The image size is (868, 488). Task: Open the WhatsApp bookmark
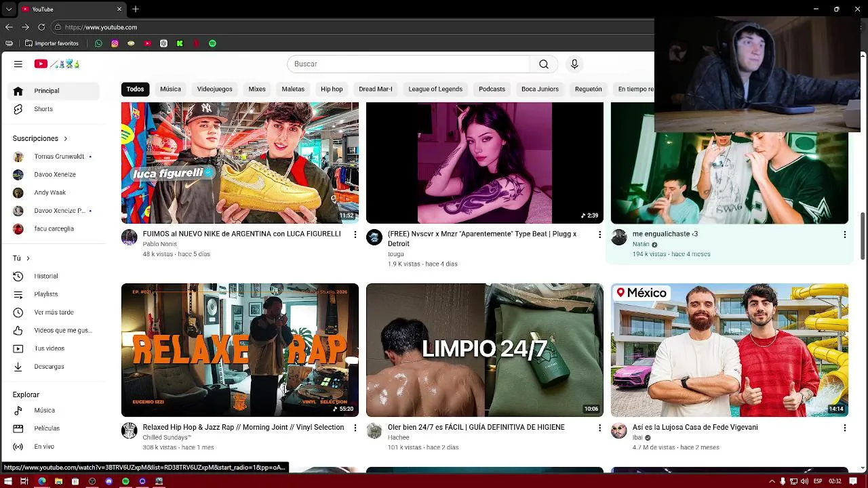(98, 43)
